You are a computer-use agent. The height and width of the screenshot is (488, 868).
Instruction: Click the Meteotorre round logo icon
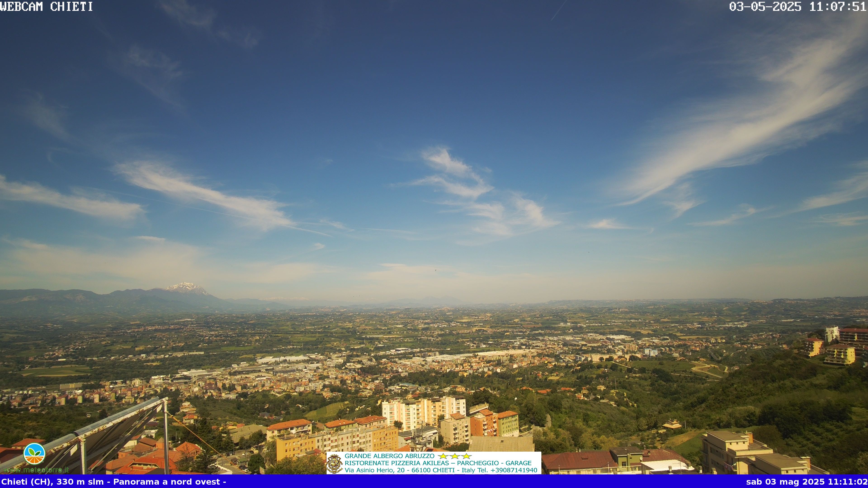click(34, 454)
